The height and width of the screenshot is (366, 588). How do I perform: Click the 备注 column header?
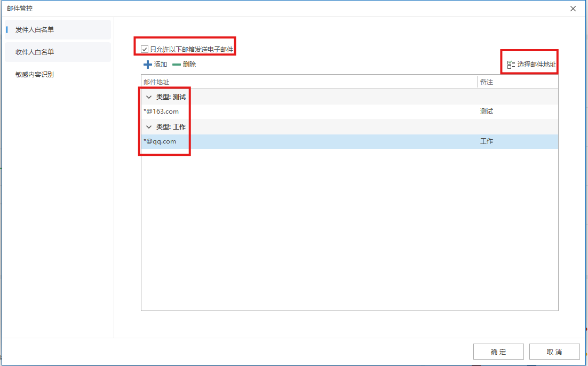point(487,82)
